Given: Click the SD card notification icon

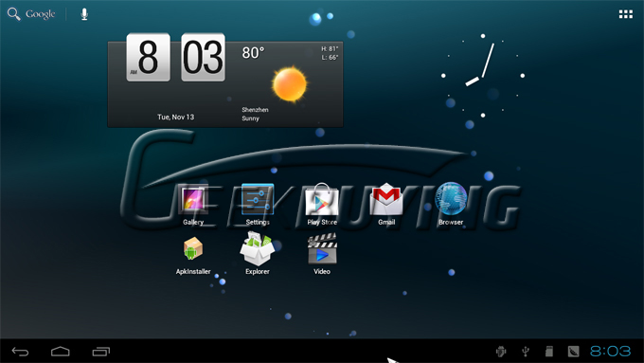Looking at the screenshot, I should (x=549, y=351).
